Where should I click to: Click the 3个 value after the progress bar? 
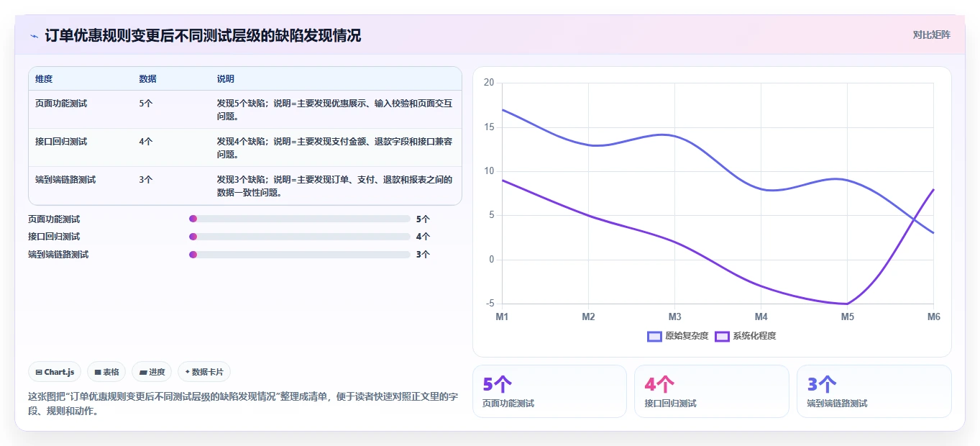[x=423, y=255]
